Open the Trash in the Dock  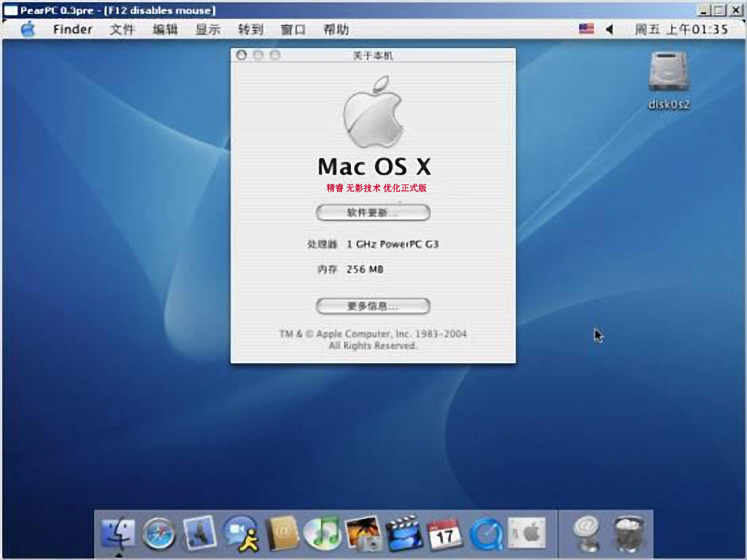point(627,534)
